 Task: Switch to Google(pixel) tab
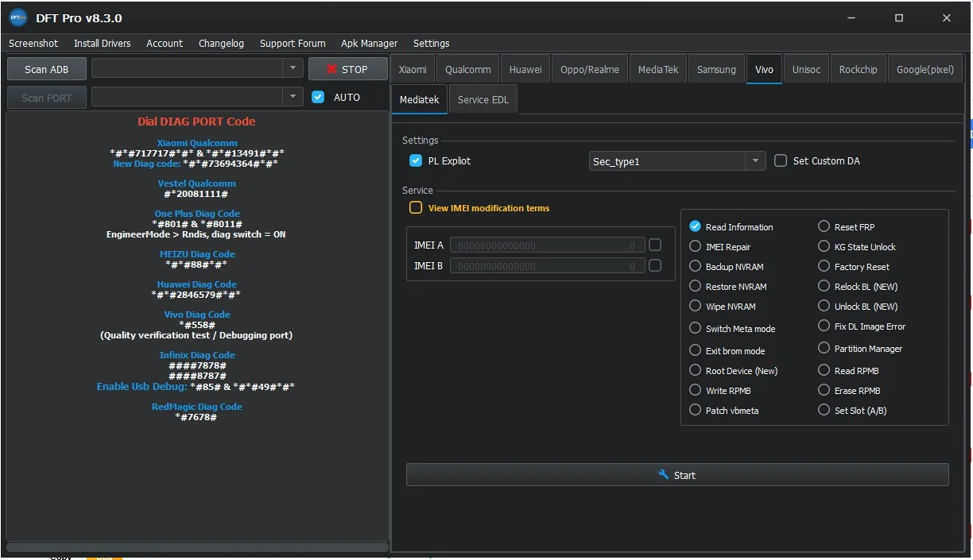925,69
